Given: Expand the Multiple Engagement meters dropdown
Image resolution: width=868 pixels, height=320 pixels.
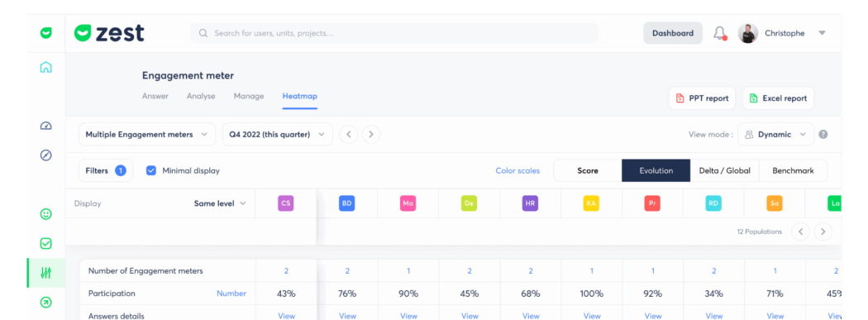Looking at the screenshot, I should click(146, 134).
